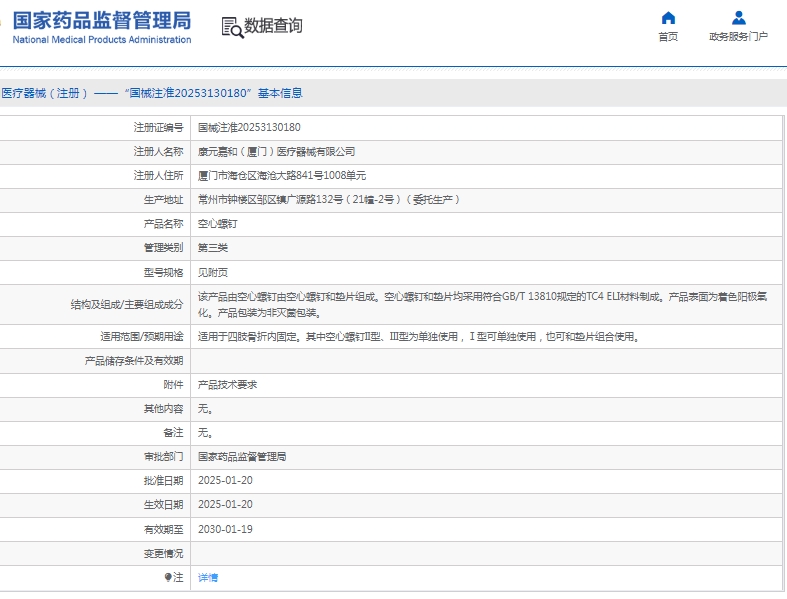Viewport: 787px width, 599px height.
Task: Select registration number value 国械注准20253130180
Action: (x=249, y=128)
